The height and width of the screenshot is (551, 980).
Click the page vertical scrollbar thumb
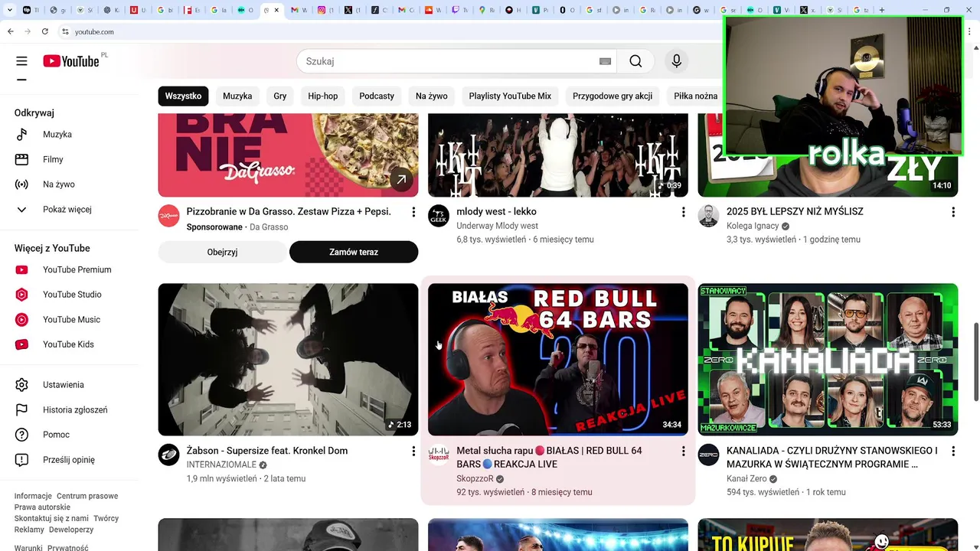[x=975, y=361]
